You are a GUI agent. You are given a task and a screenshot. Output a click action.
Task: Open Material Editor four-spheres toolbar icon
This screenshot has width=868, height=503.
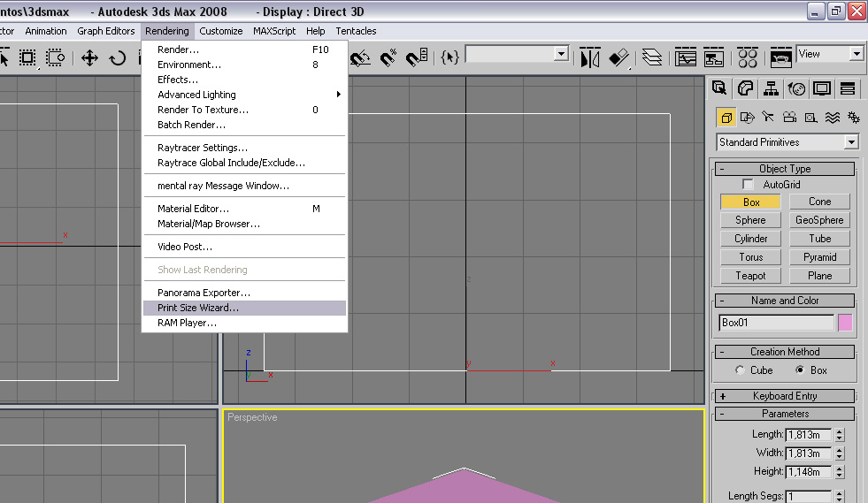748,57
